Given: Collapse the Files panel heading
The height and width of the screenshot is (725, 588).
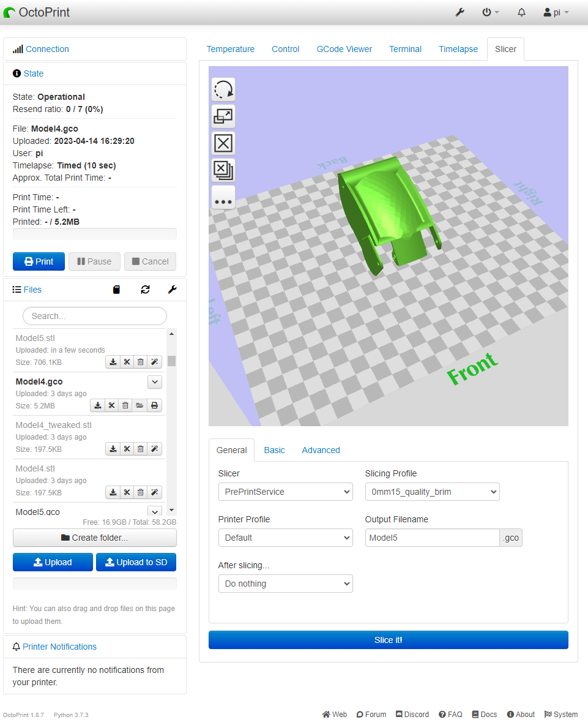Looking at the screenshot, I should click(x=32, y=290).
